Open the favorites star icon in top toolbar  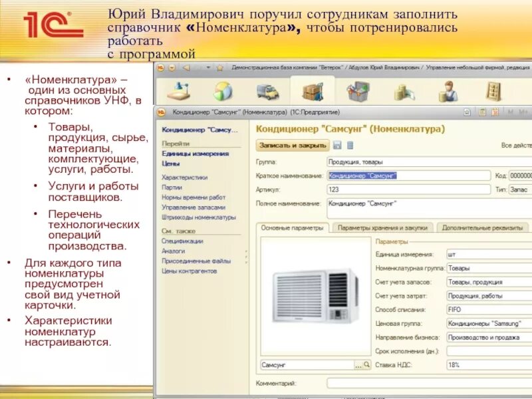pos(220,68)
